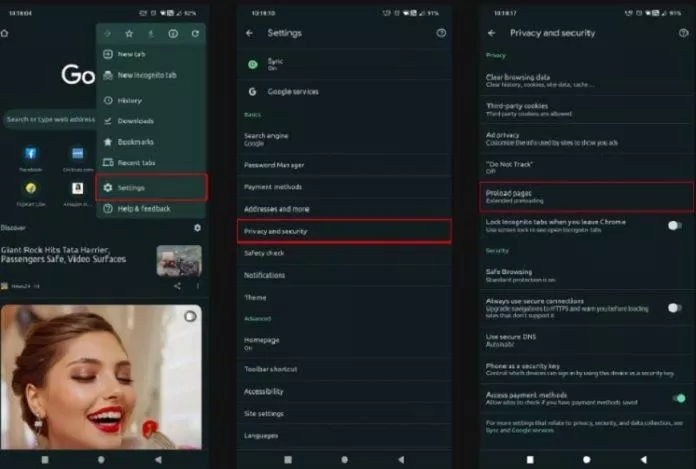This screenshot has height=469, width=696.
Task: Click the Discover feed gear icon
Action: 197,228
